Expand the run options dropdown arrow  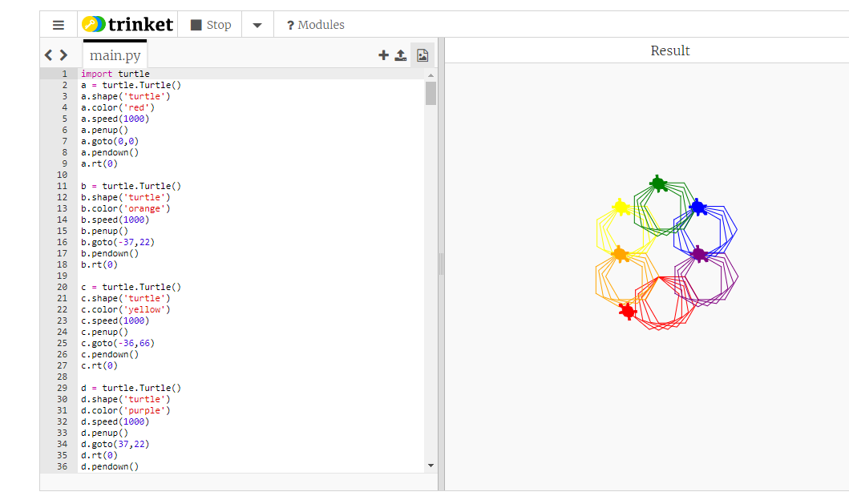257,25
